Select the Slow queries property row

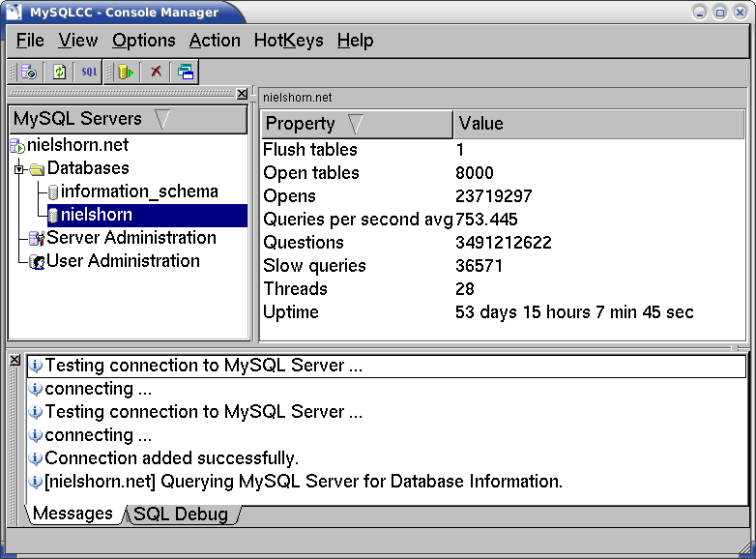(503, 265)
